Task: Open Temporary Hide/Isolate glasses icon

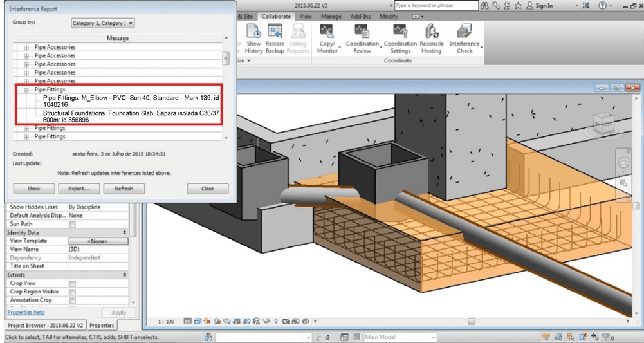Action: (x=266, y=321)
